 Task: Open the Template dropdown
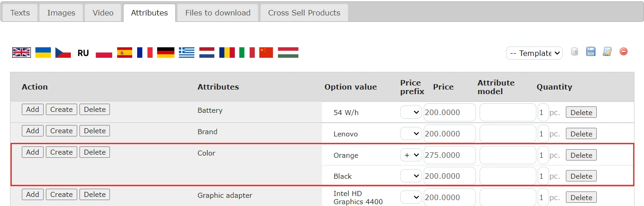[534, 53]
